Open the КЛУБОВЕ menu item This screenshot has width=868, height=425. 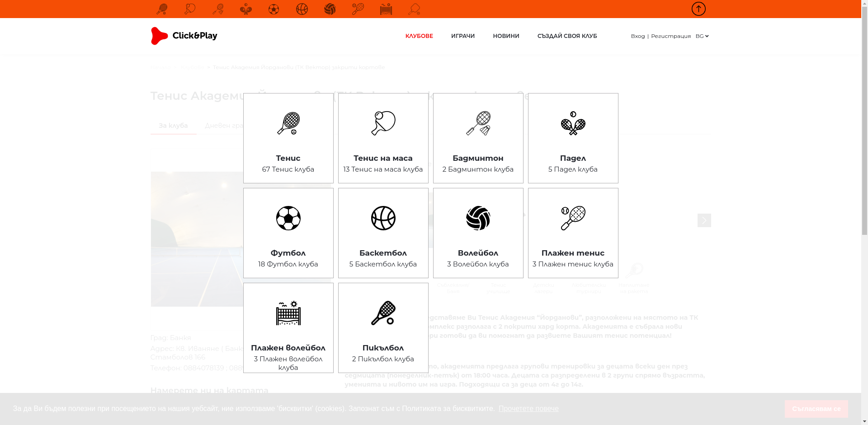tap(419, 36)
